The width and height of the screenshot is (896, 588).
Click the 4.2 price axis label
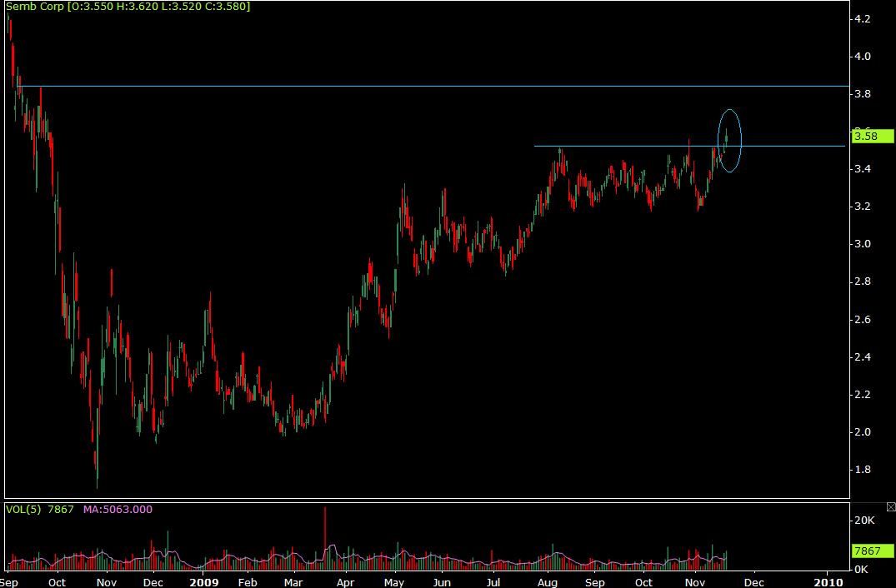point(862,19)
